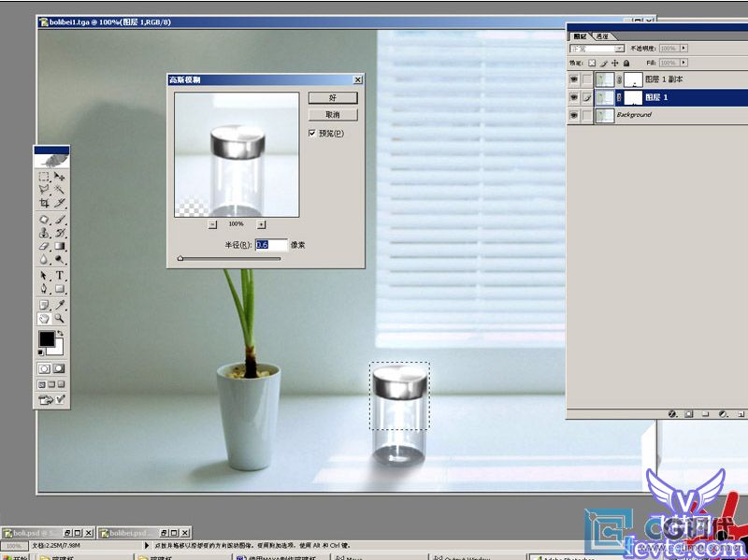
Task: Switch to Quick Mask mode
Action: tap(59, 368)
